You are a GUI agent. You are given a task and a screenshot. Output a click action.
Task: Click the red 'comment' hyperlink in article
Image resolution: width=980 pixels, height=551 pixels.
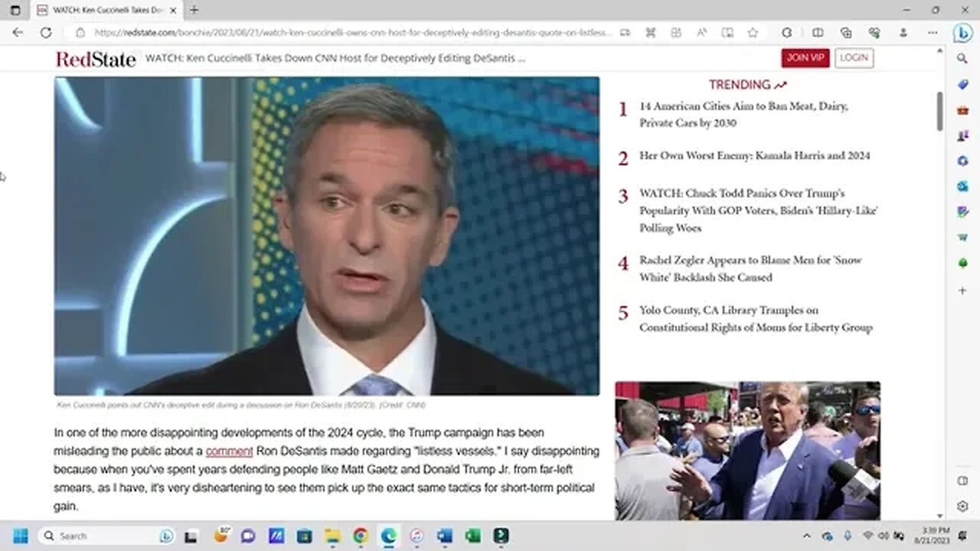tap(229, 452)
